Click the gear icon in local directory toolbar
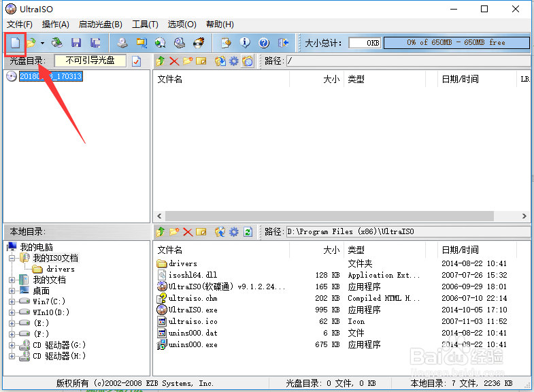The width and height of the screenshot is (534, 392). [x=233, y=232]
